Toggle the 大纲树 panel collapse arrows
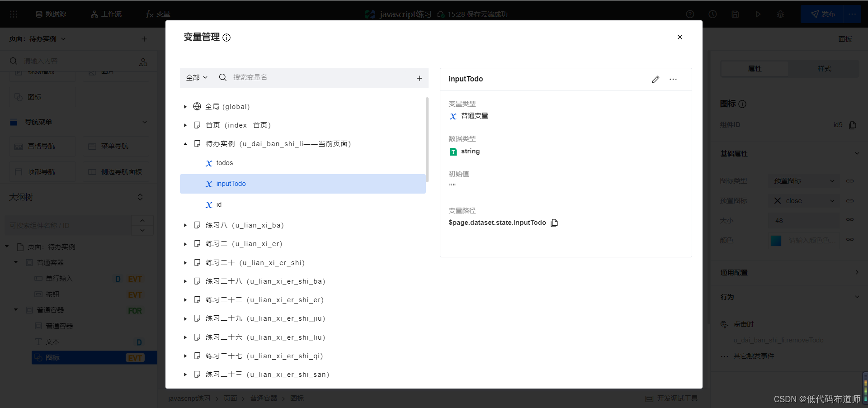This screenshot has width=868, height=408. pos(140,197)
